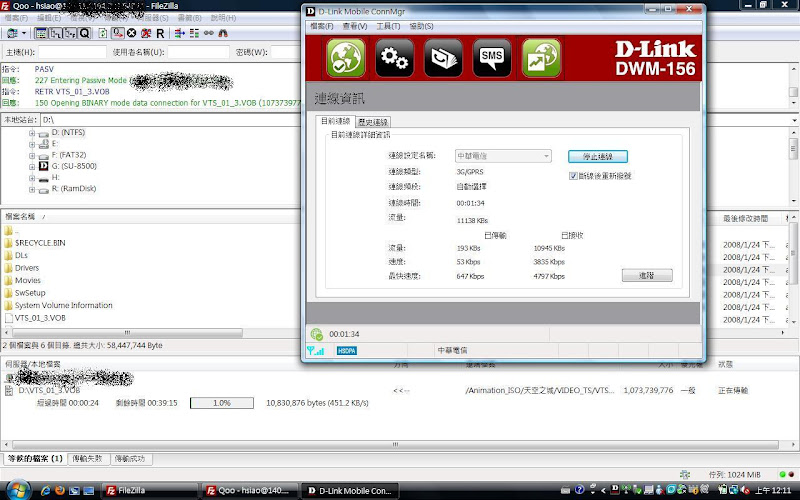Image resolution: width=800 pixels, height=500 pixels.
Task: Click the local file list horizontal scrollbar
Action: point(128,333)
